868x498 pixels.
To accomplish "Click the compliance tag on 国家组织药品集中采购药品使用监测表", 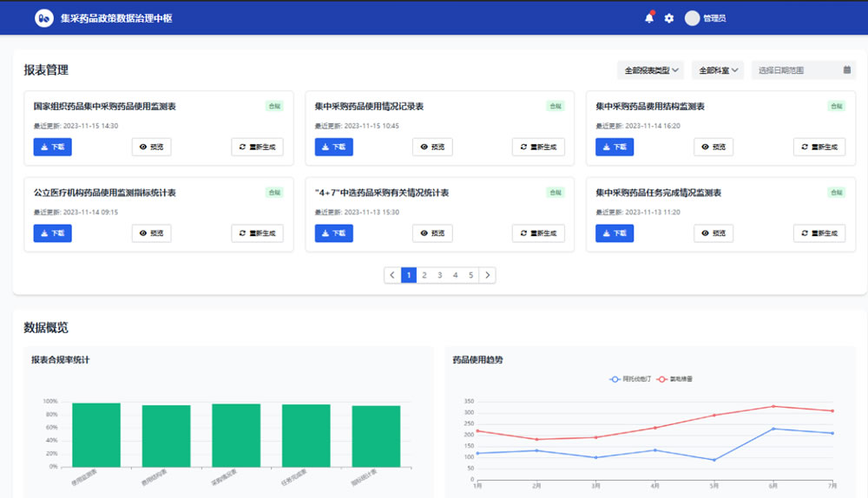I will [274, 106].
